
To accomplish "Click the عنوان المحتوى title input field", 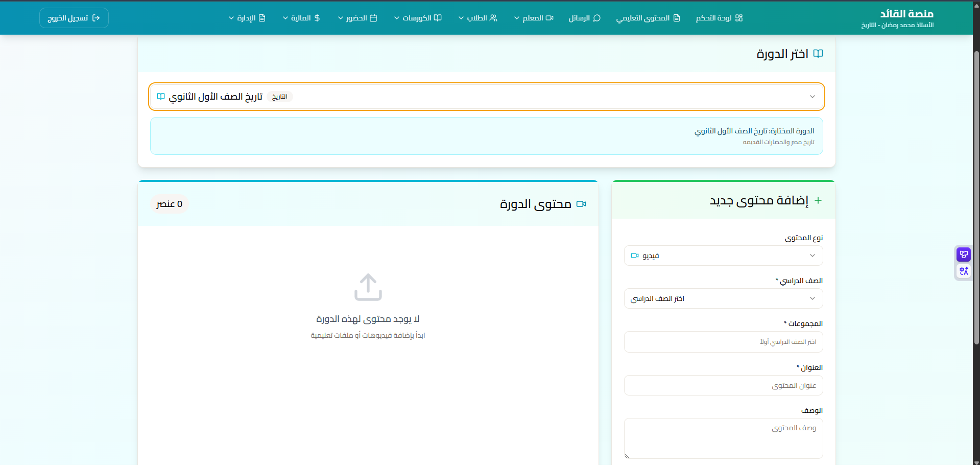I will (x=723, y=385).
